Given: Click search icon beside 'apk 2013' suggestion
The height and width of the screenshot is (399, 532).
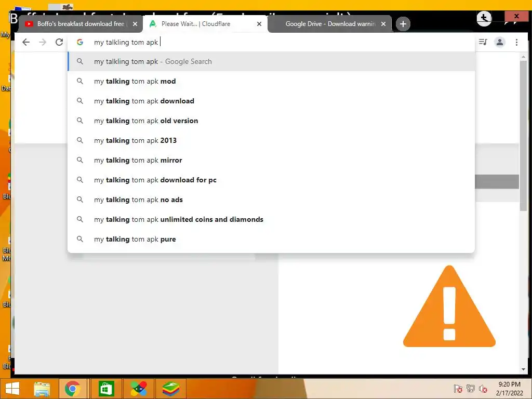Looking at the screenshot, I should coord(79,140).
